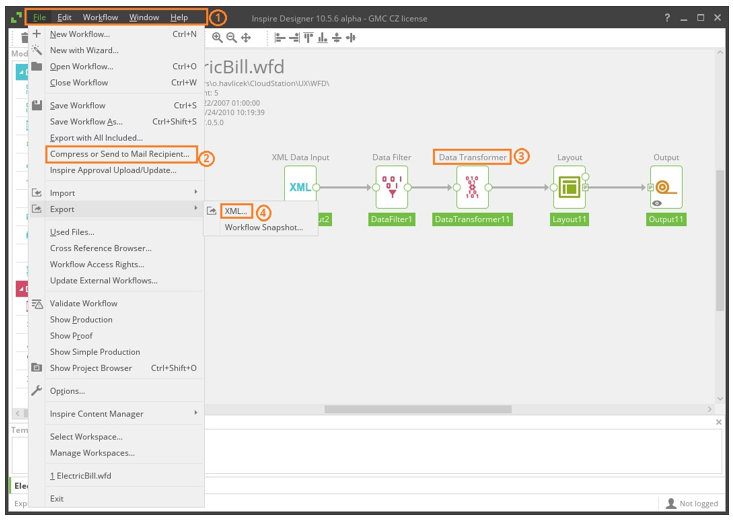This screenshot has height=521, width=733.
Task: Choose Export with All Included...
Action: [116, 138]
